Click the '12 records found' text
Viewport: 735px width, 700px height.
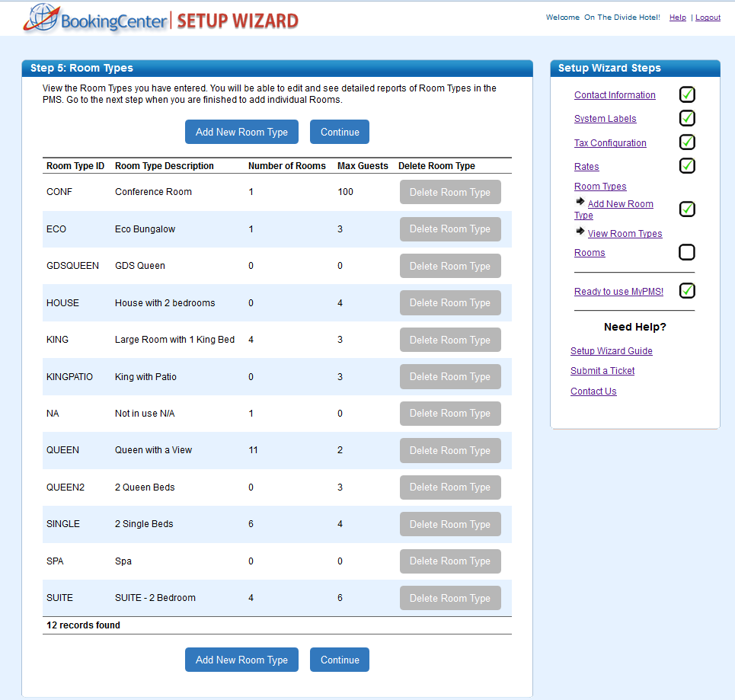tap(84, 625)
